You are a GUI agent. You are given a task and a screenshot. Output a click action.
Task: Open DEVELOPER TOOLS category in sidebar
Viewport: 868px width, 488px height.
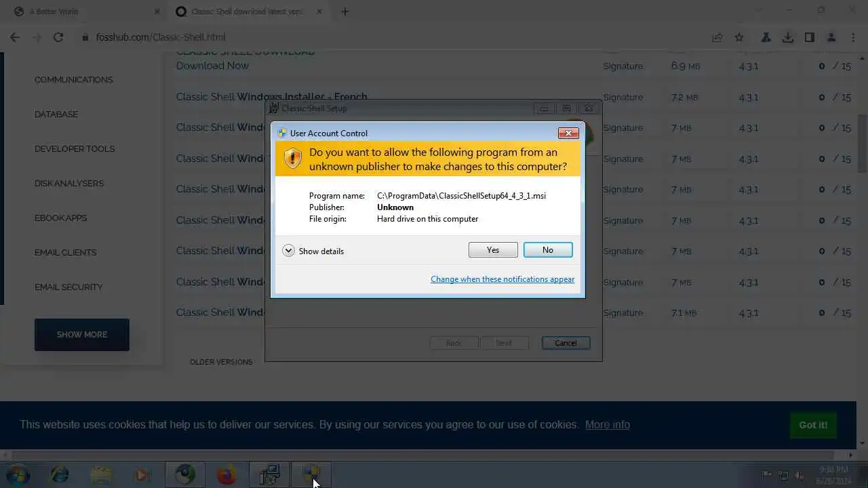tap(75, 148)
